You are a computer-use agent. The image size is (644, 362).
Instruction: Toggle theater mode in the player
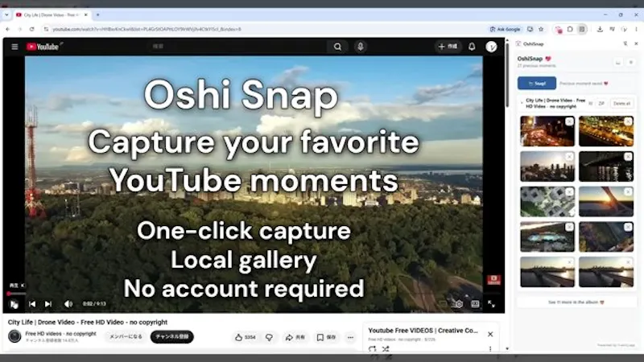click(475, 304)
